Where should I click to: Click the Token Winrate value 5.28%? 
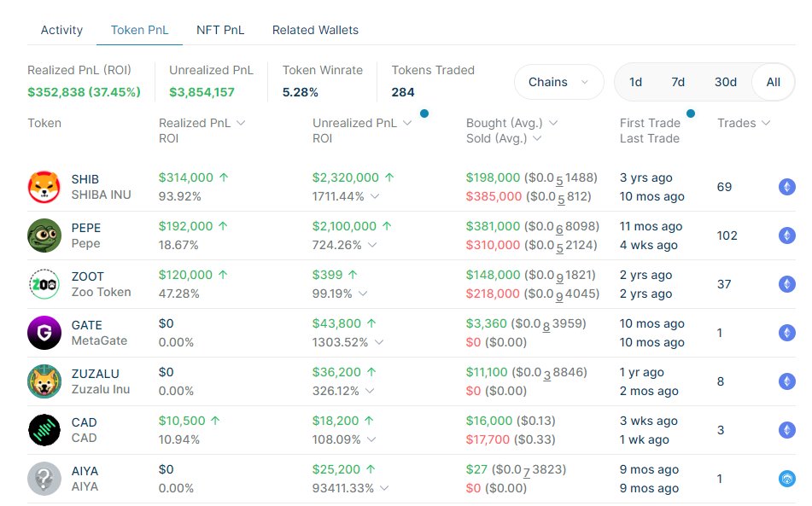pos(301,92)
